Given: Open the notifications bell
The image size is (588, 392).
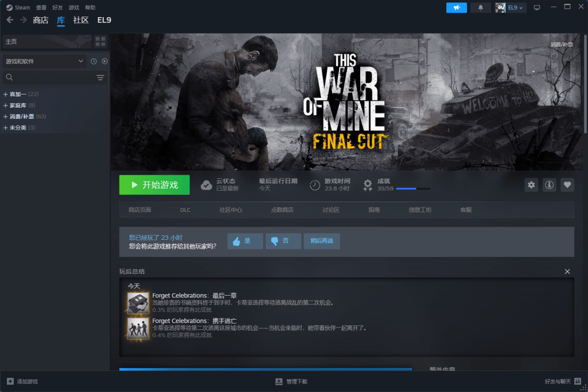Looking at the screenshot, I should 480,7.
